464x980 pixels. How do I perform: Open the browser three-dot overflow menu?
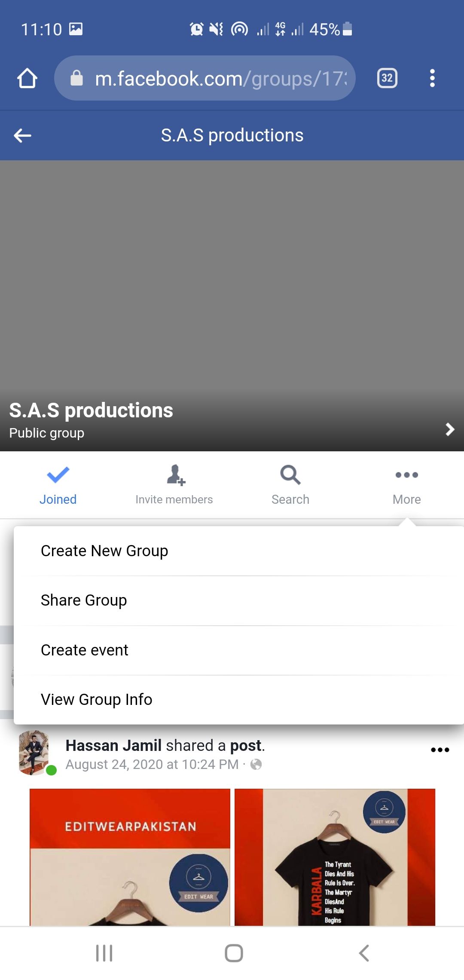[x=432, y=78]
